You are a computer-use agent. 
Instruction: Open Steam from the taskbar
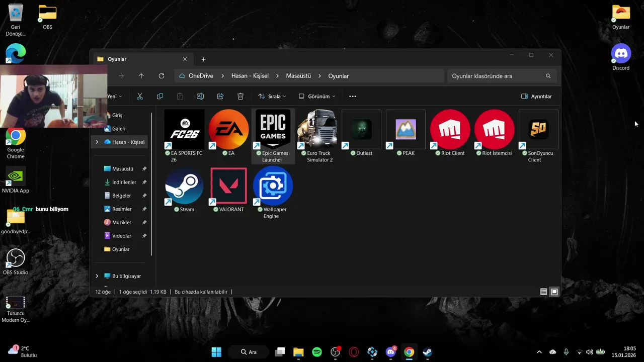427,352
